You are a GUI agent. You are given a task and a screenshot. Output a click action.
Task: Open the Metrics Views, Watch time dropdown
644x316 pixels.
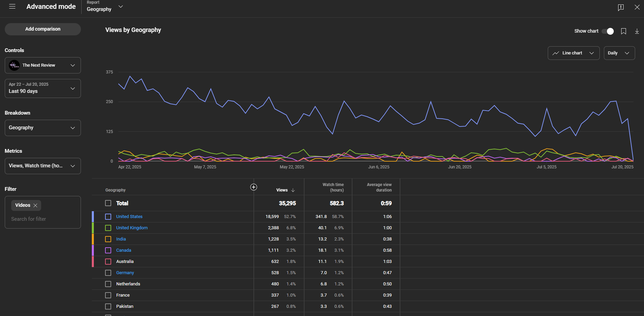click(x=43, y=166)
